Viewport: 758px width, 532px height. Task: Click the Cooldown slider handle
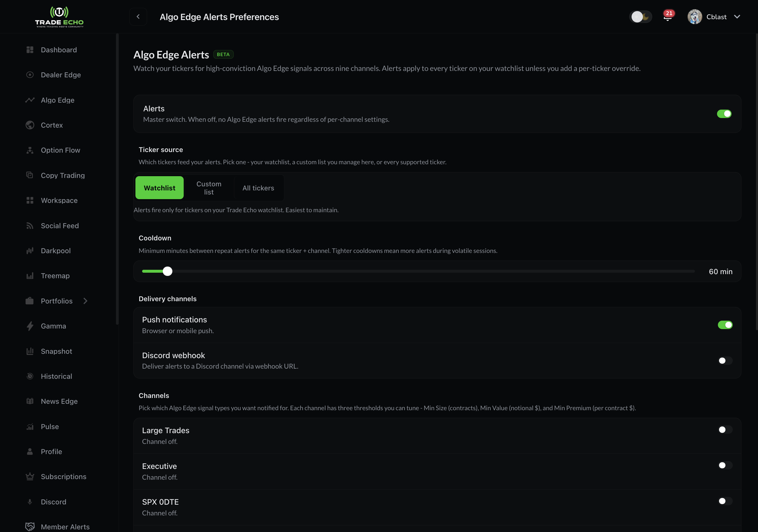click(168, 271)
